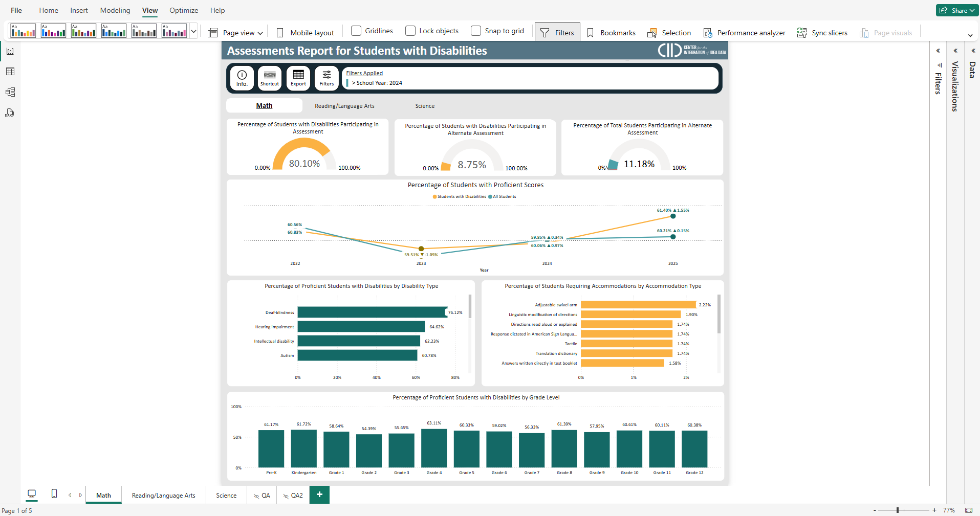
Task: Switch to Reading/Language Arts page tab
Action: 163,496
